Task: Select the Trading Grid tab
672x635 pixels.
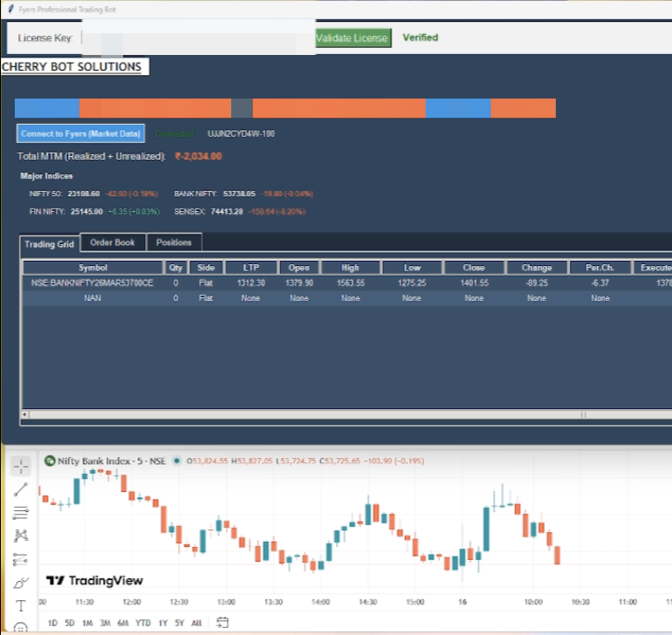Action: pos(50,244)
